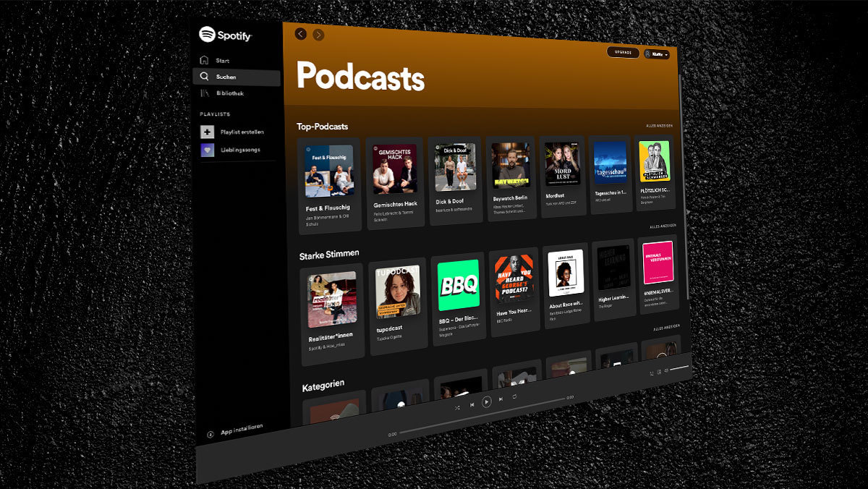Viewport: 868px width, 489px height.
Task: Open the Plötzlich Schwanger podcast cover
Action: [655, 161]
